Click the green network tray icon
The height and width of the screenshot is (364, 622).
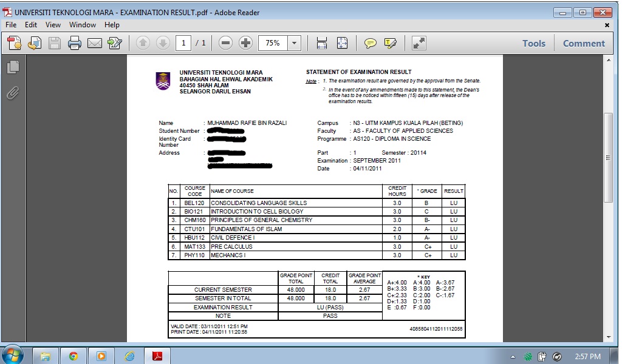click(x=528, y=357)
